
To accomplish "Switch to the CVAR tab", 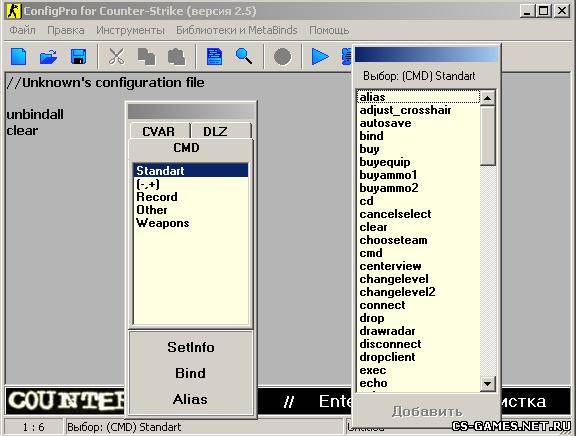I will coord(159,131).
